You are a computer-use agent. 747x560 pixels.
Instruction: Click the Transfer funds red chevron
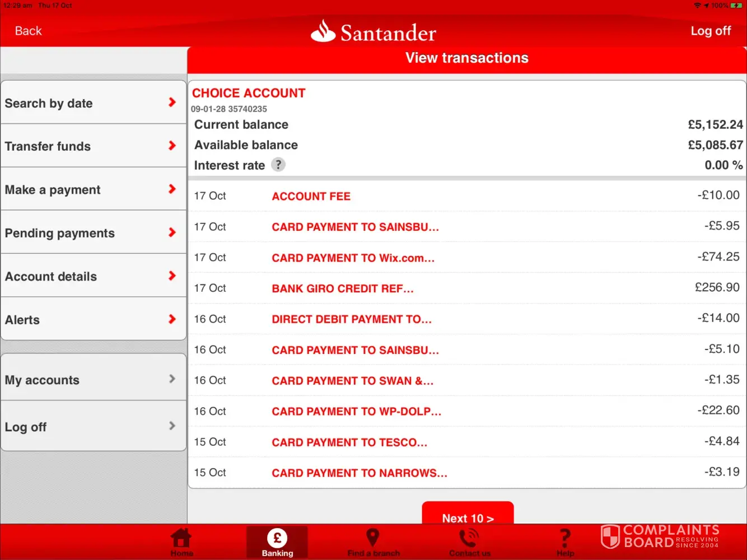click(x=172, y=146)
